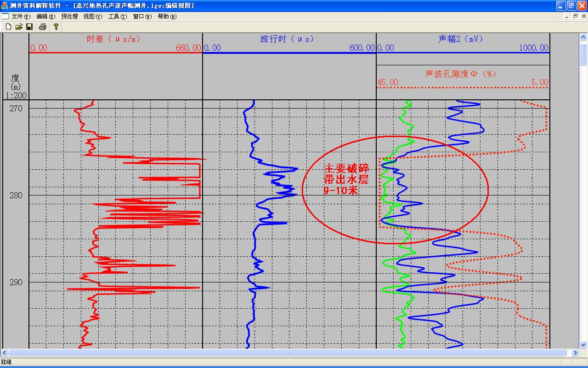Image resolution: width=588 pixels, height=368 pixels.
Task: Click the 0.00 value in 声幅2 track
Action: [x=385, y=48]
